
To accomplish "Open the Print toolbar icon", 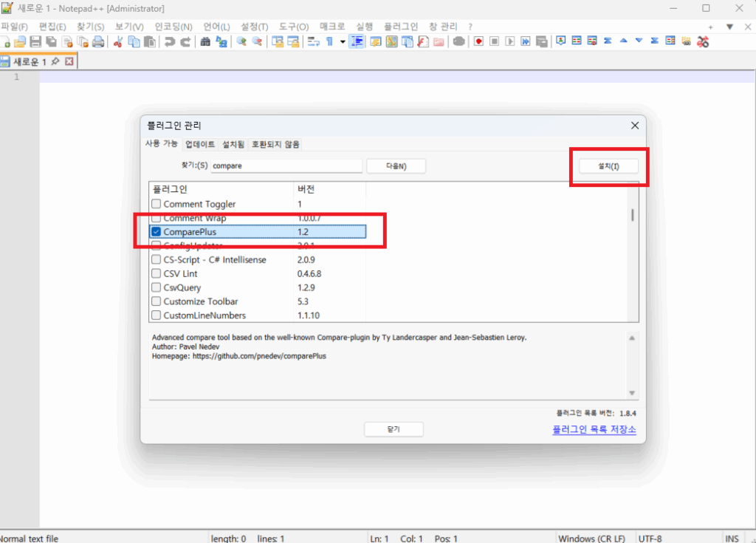I will [99, 41].
